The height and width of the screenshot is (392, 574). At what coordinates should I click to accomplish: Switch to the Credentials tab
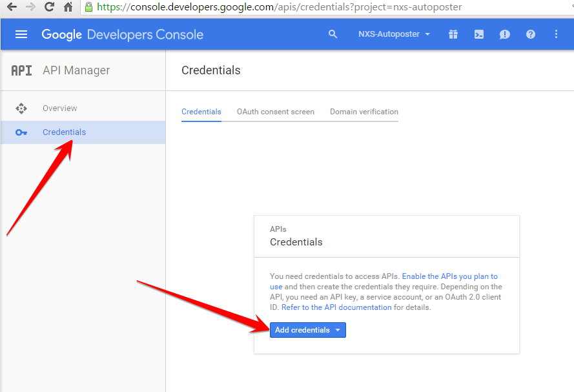point(201,112)
